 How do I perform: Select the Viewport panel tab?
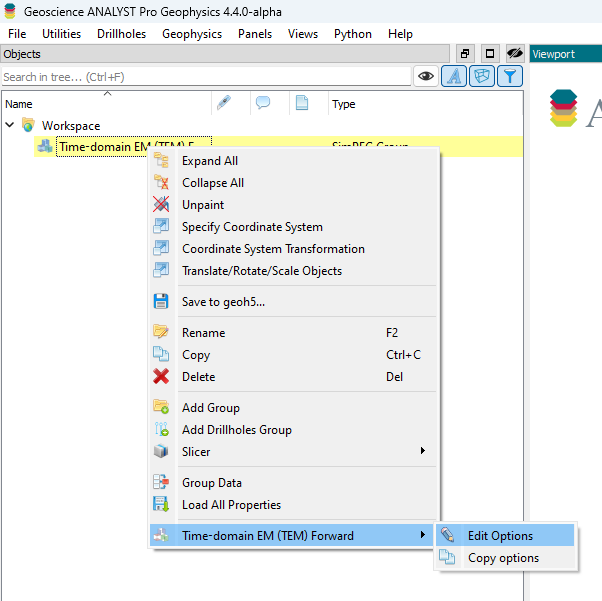pos(566,54)
